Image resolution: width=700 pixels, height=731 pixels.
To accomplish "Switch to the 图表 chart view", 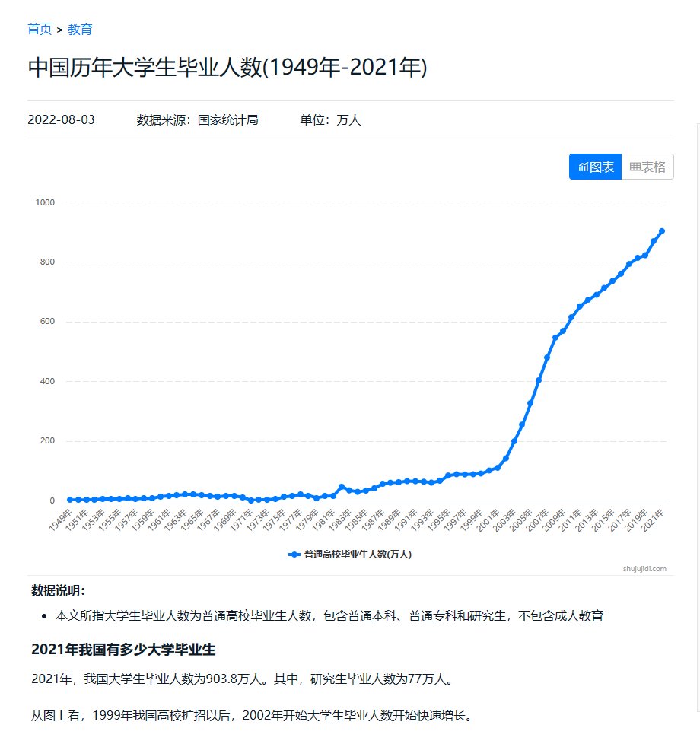I will click(596, 167).
